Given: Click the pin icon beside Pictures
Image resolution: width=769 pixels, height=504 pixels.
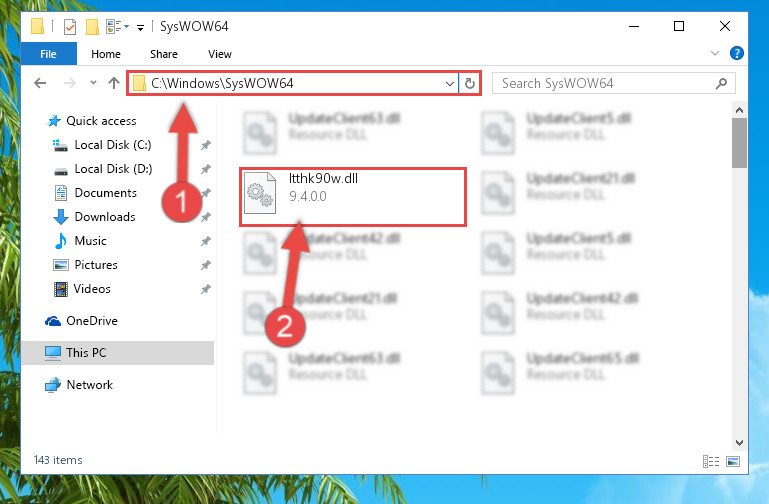Looking at the screenshot, I should [205, 265].
